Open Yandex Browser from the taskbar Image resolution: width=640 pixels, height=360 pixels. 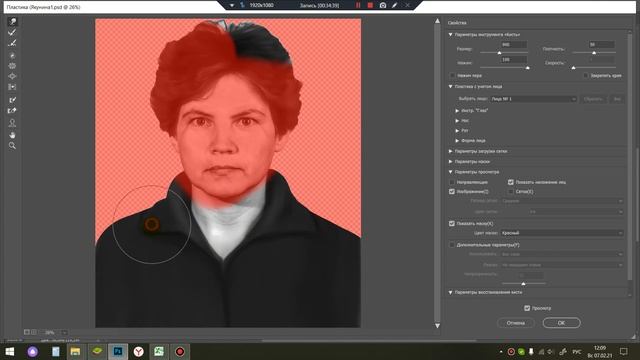pyautogui.click(x=139, y=351)
